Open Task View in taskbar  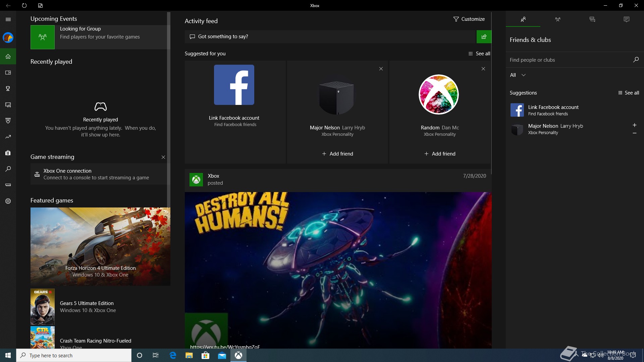[156, 355]
